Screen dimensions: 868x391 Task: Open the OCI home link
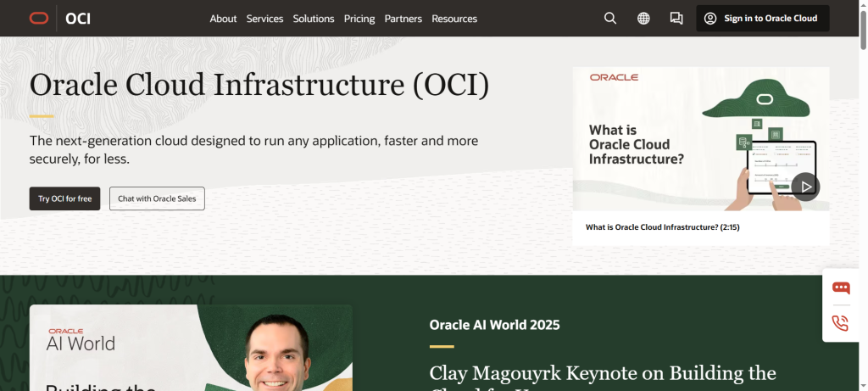click(77, 19)
